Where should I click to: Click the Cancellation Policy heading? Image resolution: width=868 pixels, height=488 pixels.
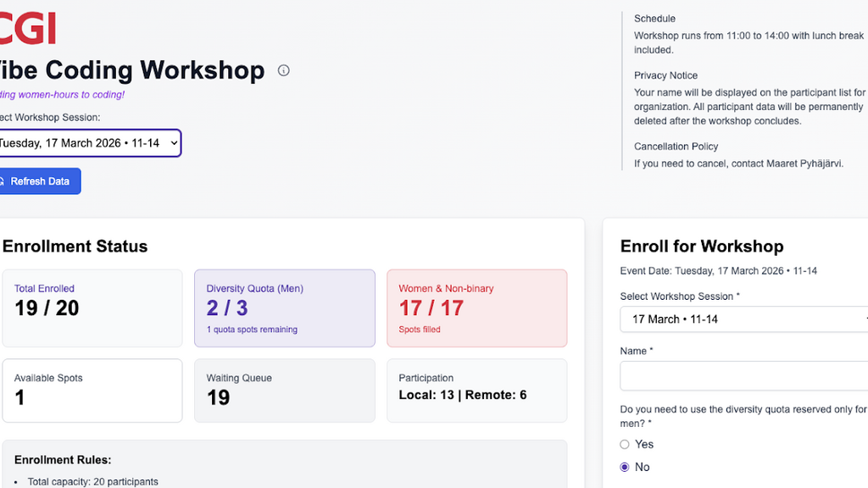tap(676, 147)
